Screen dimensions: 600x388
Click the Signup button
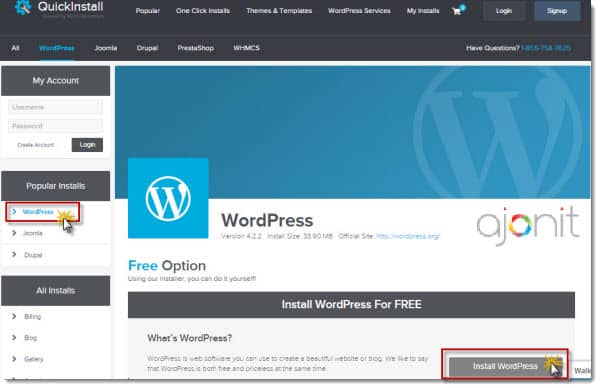click(x=557, y=11)
